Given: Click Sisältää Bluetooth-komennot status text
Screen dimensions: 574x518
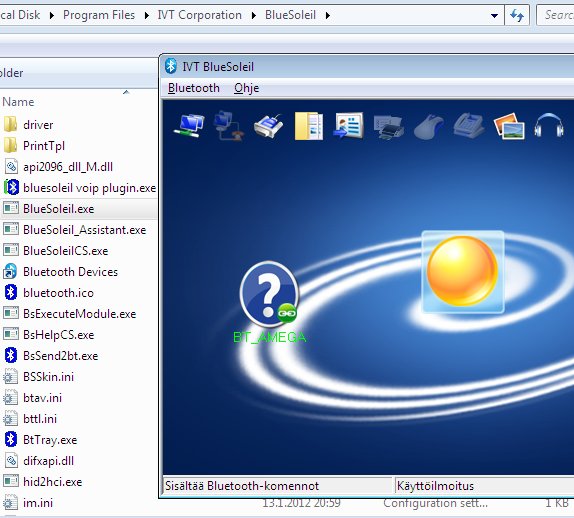Looking at the screenshot, I should click(x=242, y=486).
